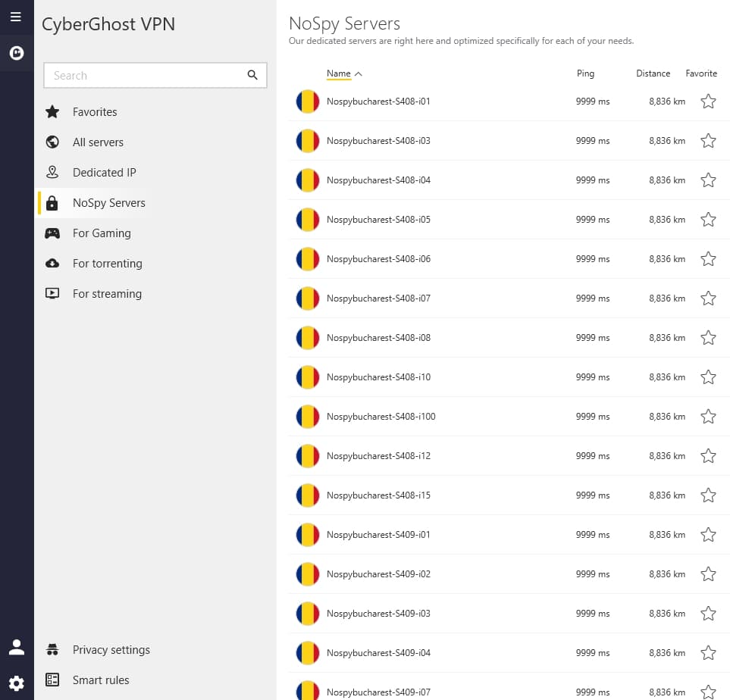Open For torrenting servers
This screenshot has width=730, height=700.
click(108, 264)
